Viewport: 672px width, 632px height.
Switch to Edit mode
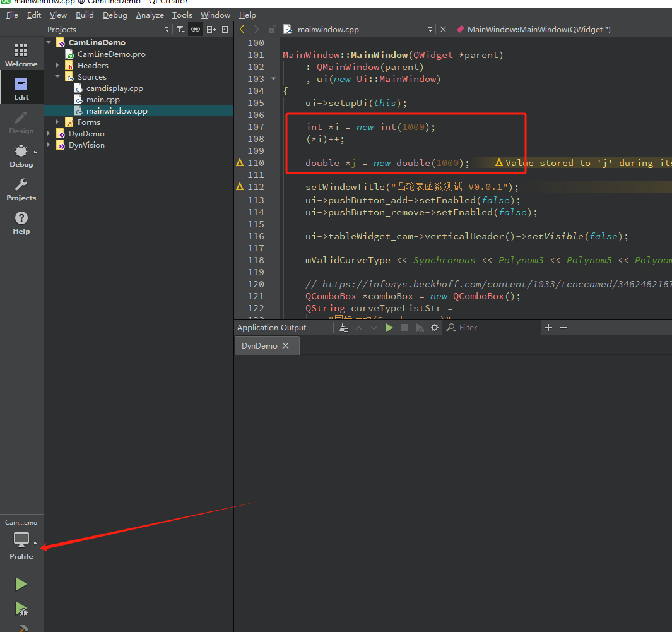point(21,88)
